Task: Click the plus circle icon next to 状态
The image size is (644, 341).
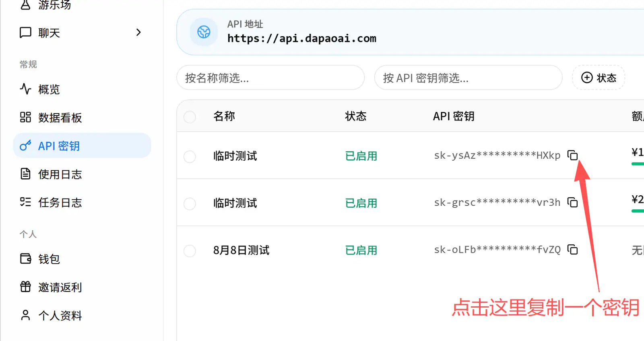Action: click(x=587, y=77)
